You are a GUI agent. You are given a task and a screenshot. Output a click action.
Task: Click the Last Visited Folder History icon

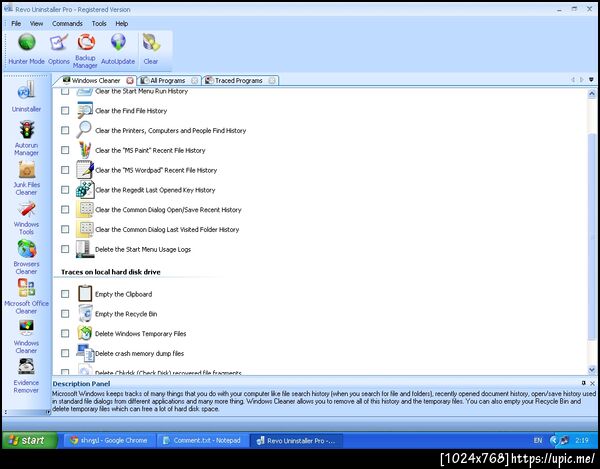85,229
